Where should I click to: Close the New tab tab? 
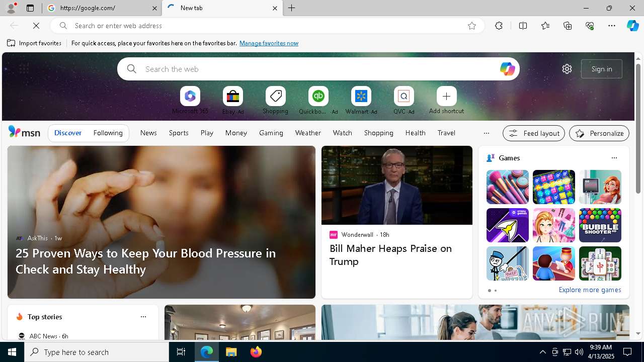275,8
